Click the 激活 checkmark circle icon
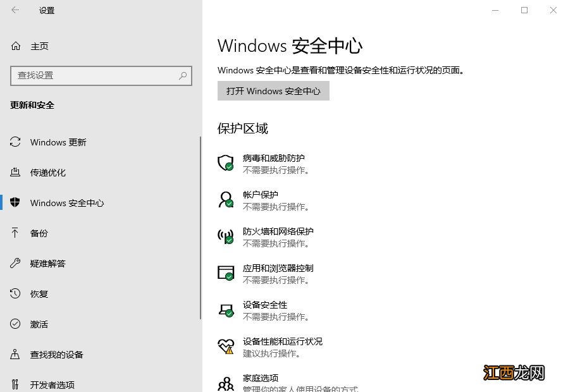Screen dimensions: 568x392 tap(15, 324)
